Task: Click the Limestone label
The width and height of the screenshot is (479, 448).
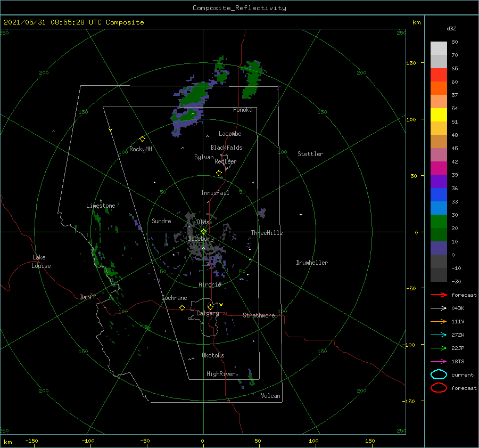Action: [x=101, y=206]
